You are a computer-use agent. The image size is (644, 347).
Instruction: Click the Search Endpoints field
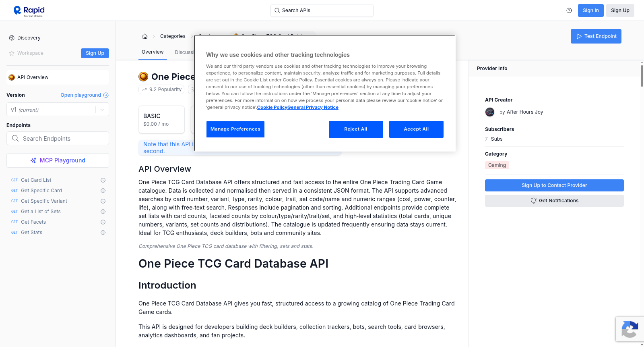click(58, 138)
